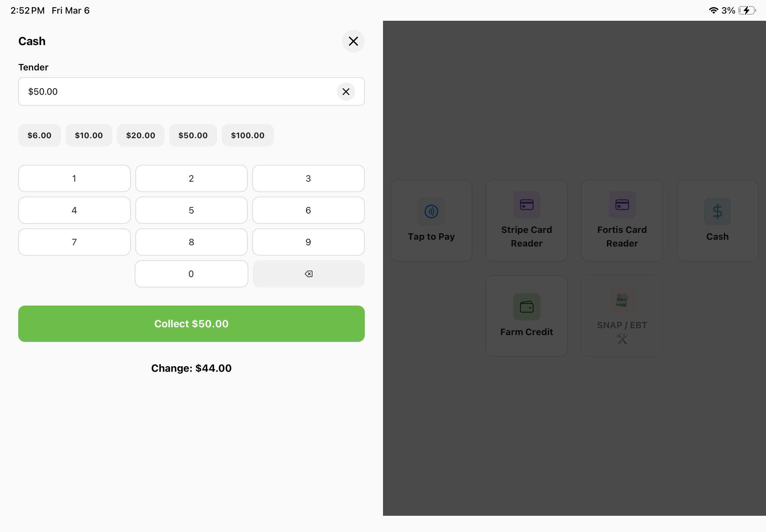The width and height of the screenshot is (766, 532).
Task: Check the battery status icon
Action: [747, 11]
